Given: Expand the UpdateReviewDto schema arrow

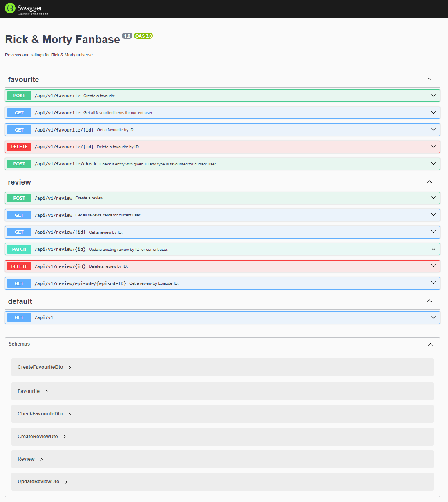Looking at the screenshot, I should point(67,482).
